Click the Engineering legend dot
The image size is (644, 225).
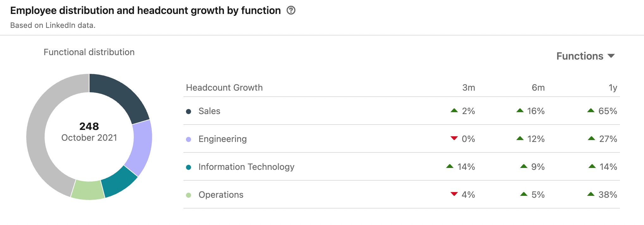point(189,139)
